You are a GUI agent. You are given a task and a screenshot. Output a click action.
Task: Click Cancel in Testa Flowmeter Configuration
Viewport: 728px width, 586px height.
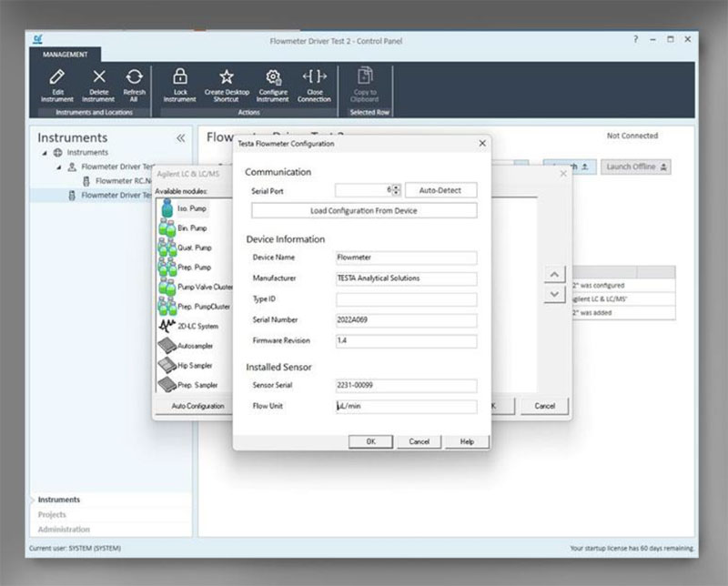(419, 441)
